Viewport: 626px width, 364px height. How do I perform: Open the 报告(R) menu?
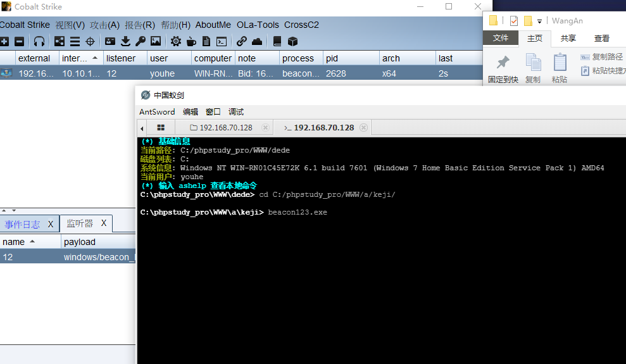(140, 25)
